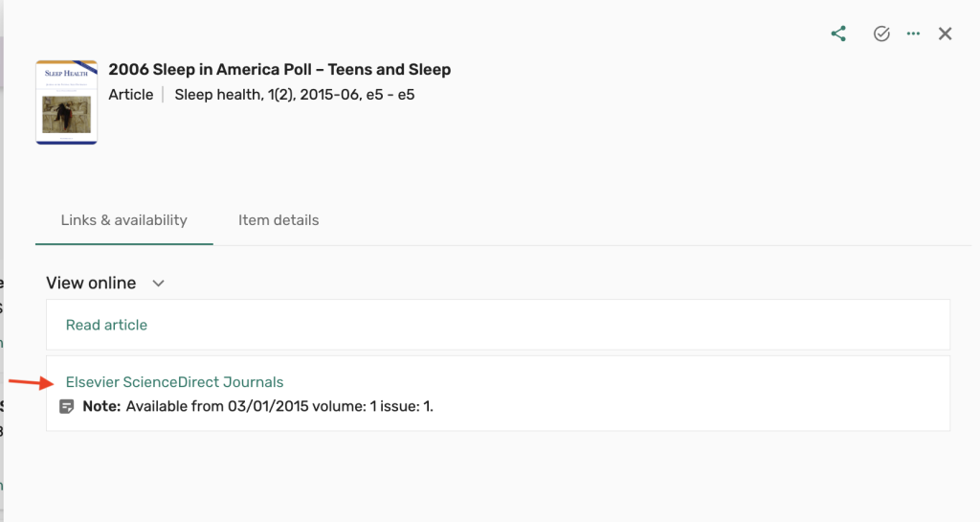This screenshot has width=980, height=522.
Task: Click the green share icon
Action: (838, 34)
